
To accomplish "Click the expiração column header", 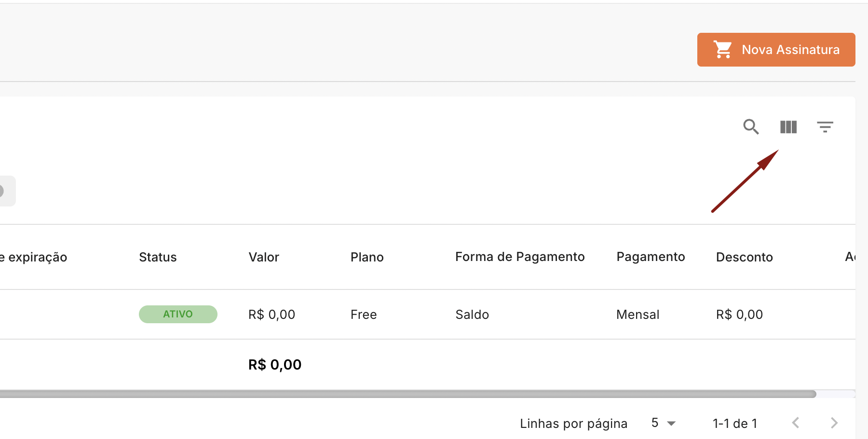I will 36,257.
